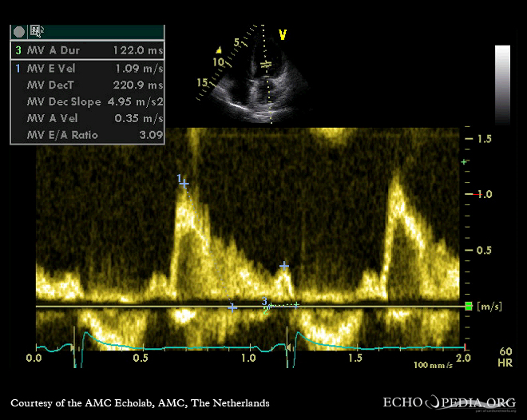The image size is (527, 420).
Task: Click the ECHOPEDIA.ORG logo link
Action: pos(449,402)
